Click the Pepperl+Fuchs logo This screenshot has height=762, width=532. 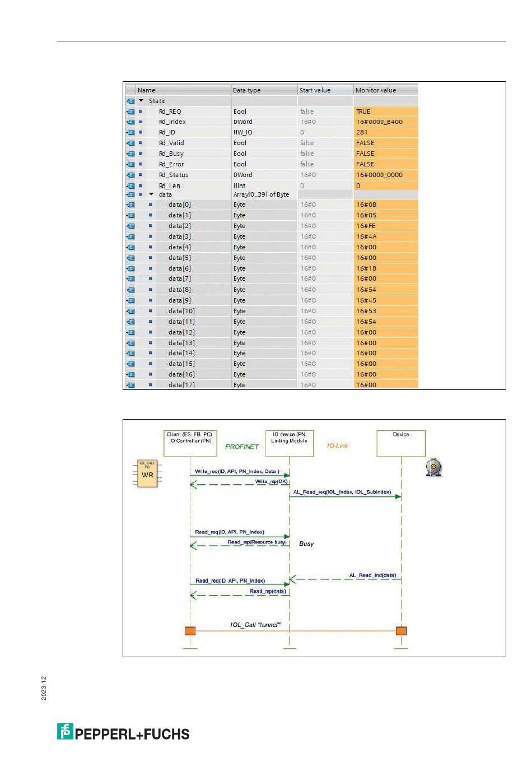123,732
